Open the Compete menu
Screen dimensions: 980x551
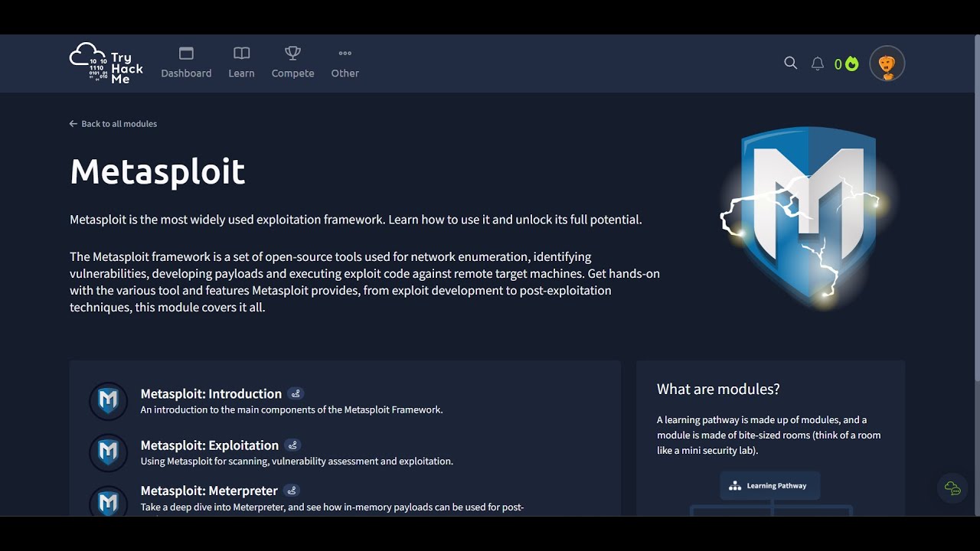(x=292, y=63)
